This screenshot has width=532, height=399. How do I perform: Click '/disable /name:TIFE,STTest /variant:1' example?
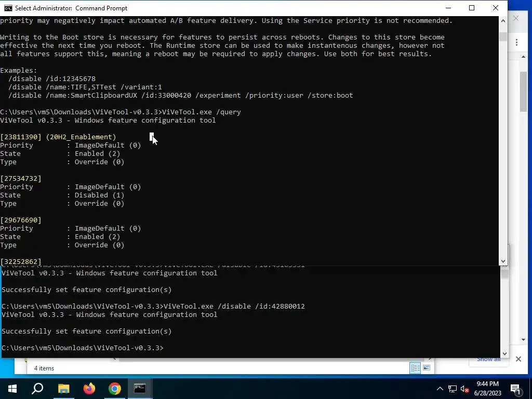85,87
